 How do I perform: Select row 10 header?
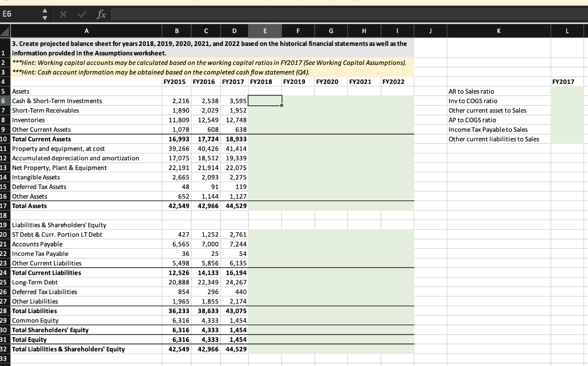(4, 139)
